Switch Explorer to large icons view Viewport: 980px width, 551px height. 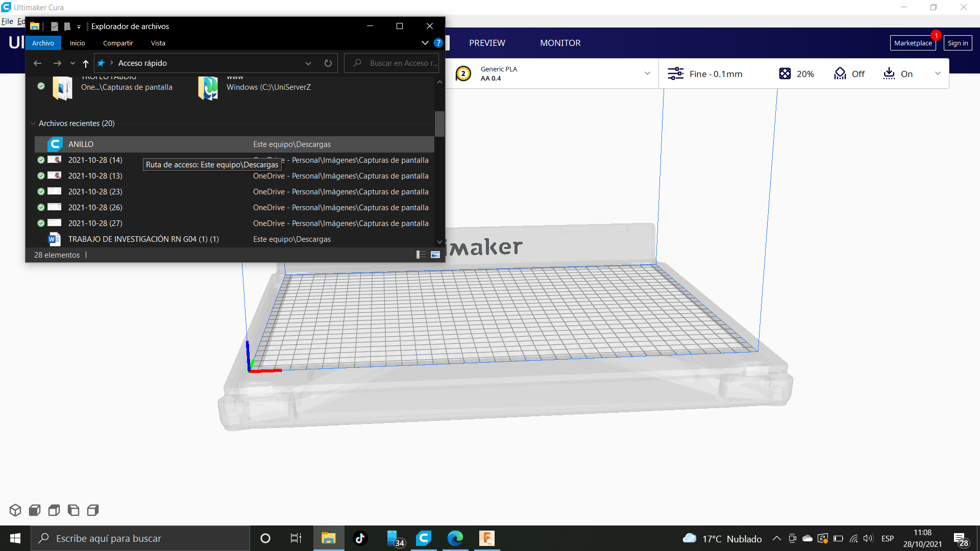pos(435,255)
